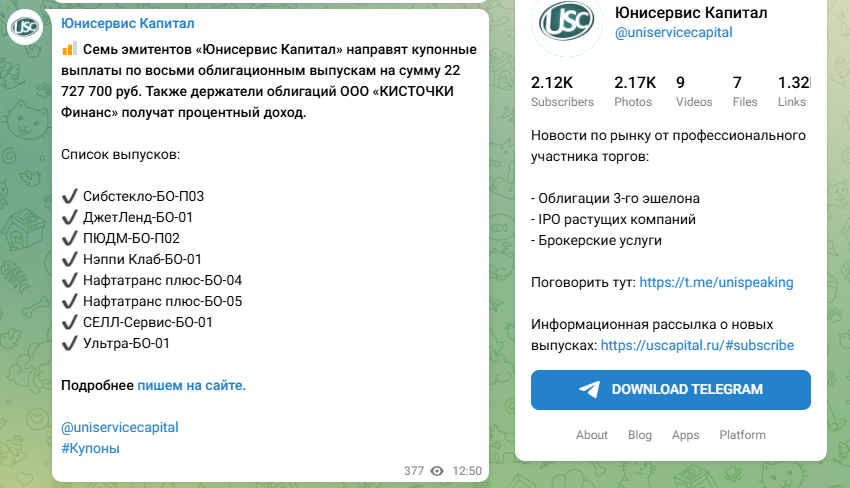Click the bar chart emoji in the post
Viewport: 850px width, 488px height.
click(69, 49)
